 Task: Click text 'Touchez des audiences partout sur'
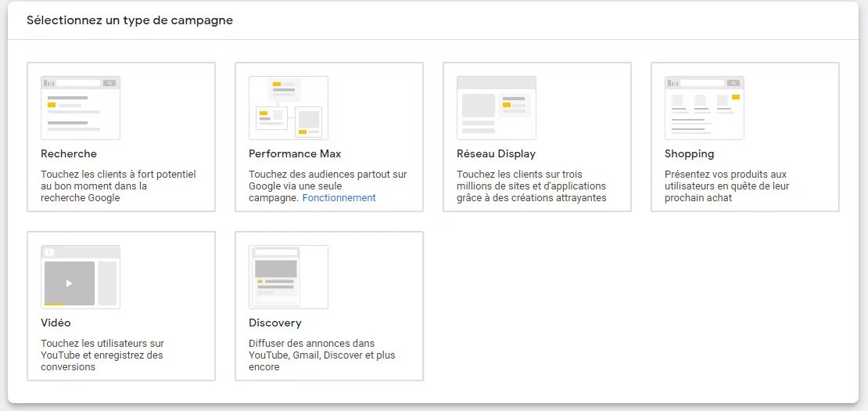[328, 175]
